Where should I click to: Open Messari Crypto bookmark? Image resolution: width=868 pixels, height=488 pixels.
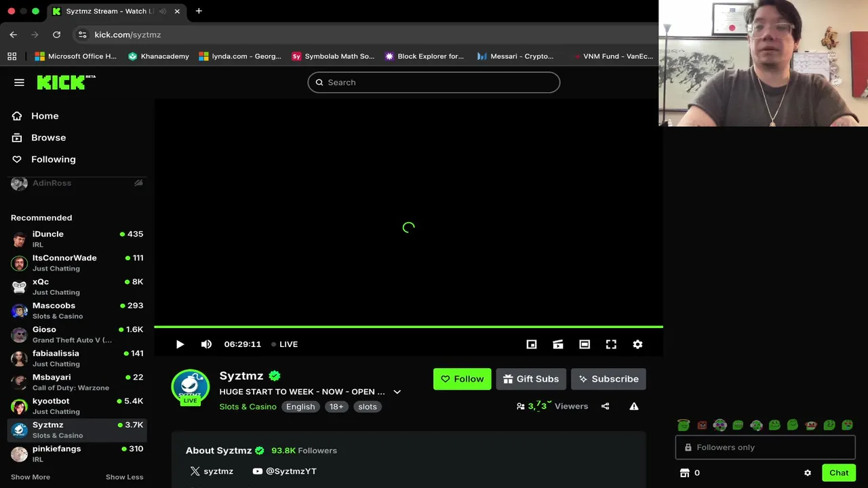(x=515, y=56)
